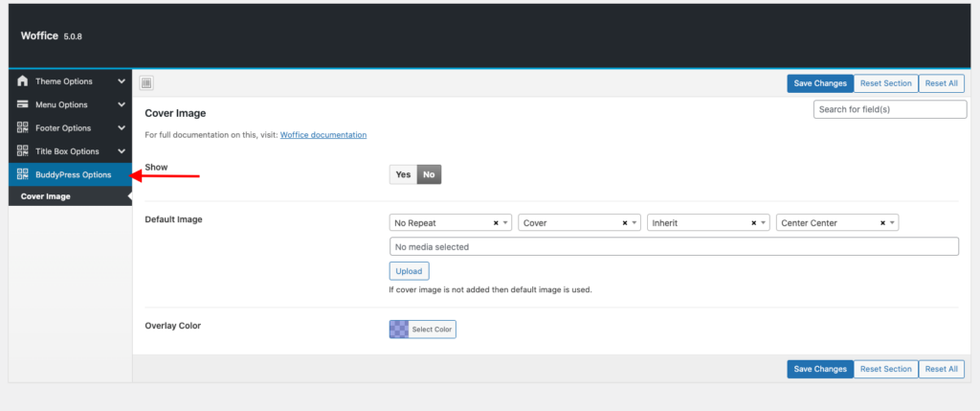This screenshot has height=411, width=980.
Task: Click the Footer Options grid icon
Action: click(22, 127)
